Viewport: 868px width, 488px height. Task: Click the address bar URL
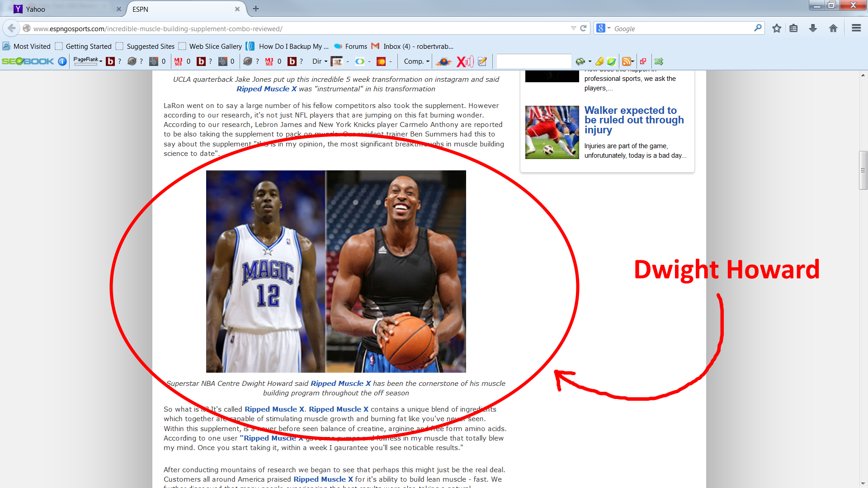pos(158,28)
